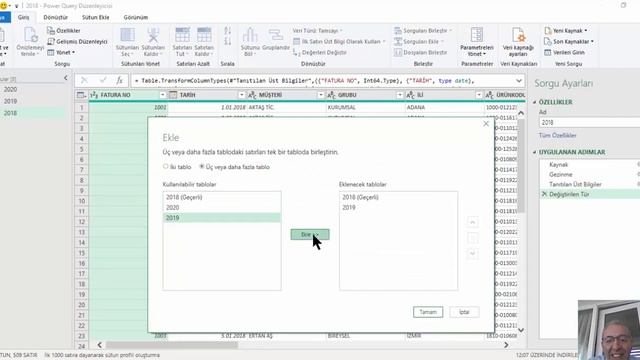Select the Giriş ribbon tab
Screen dimensions: 640x360
click(23, 18)
